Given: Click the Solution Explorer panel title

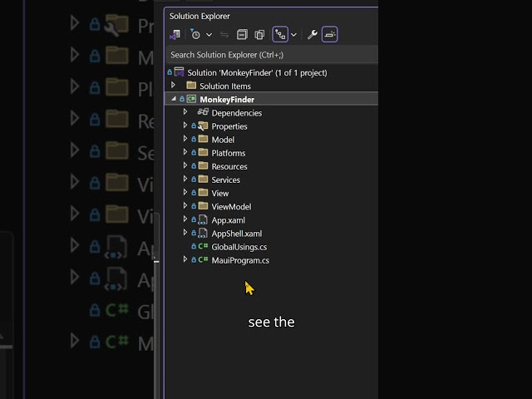Looking at the screenshot, I should pyautogui.click(x=199, y=17).
